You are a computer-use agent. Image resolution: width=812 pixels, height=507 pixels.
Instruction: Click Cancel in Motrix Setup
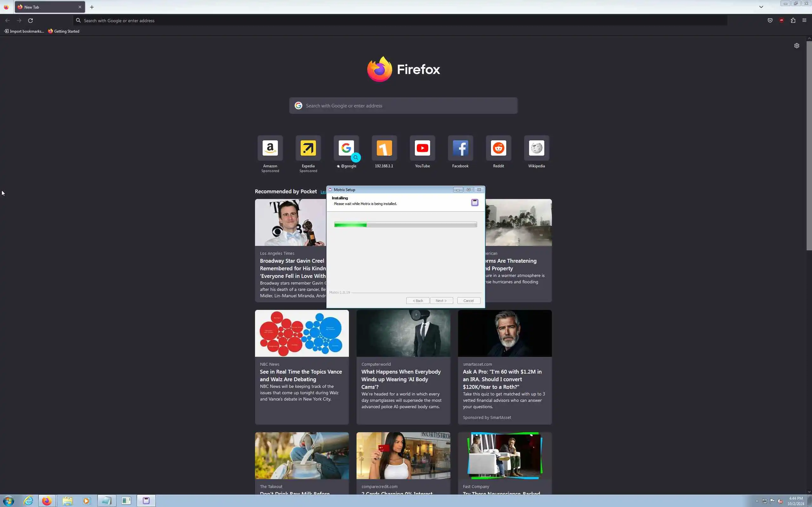point(468,300)
